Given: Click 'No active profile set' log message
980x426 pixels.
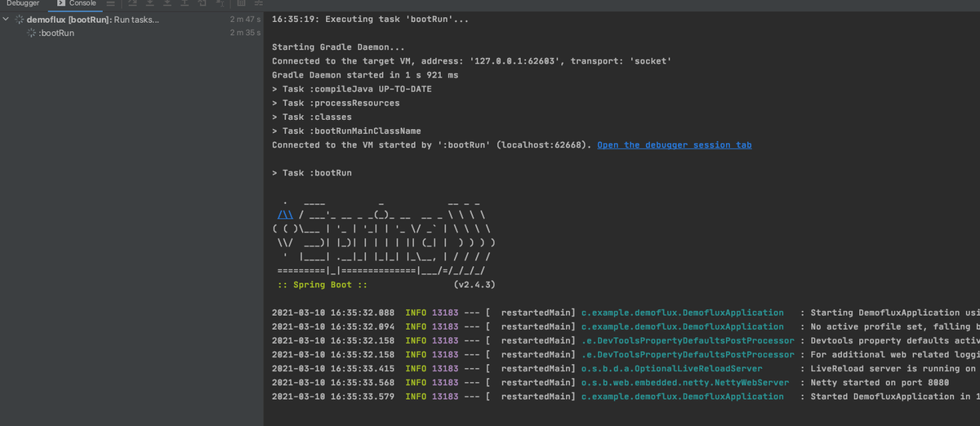Looking at the screenshot, I should tap(894, 326).
